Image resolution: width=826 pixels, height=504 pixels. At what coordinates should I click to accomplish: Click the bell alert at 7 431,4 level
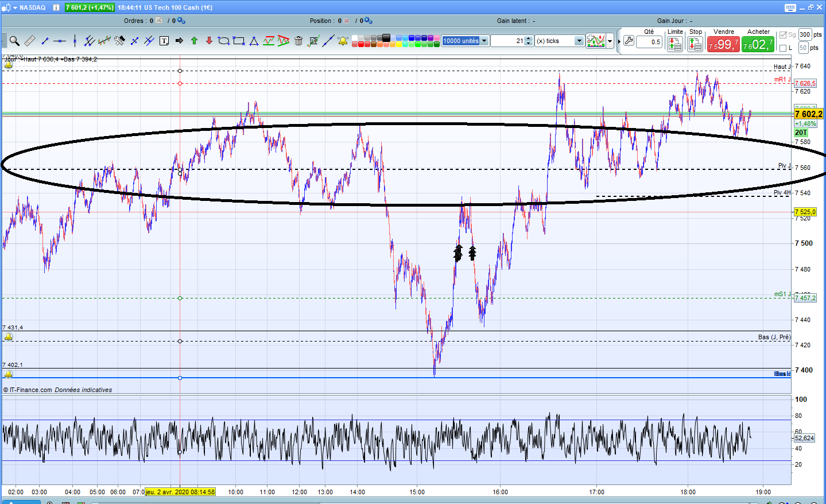click(x=9, y=337)
